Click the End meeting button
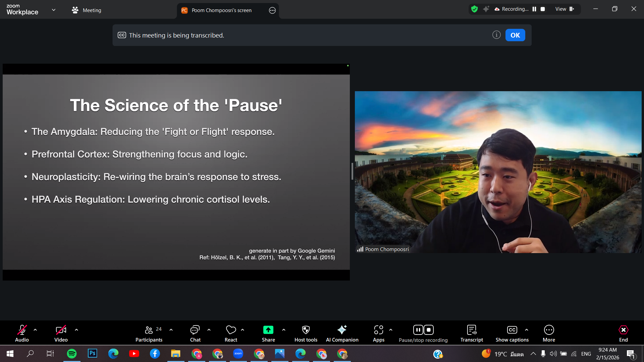 (623, 333)
